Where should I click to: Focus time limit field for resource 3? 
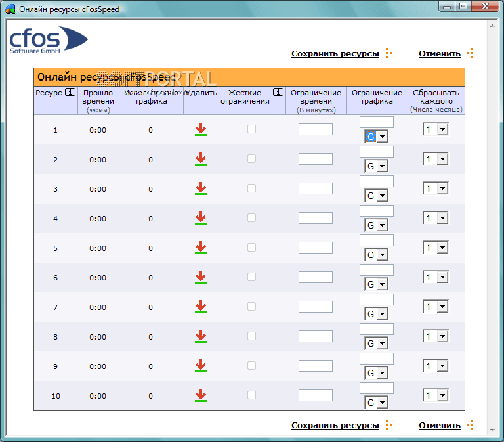(315, 188)
